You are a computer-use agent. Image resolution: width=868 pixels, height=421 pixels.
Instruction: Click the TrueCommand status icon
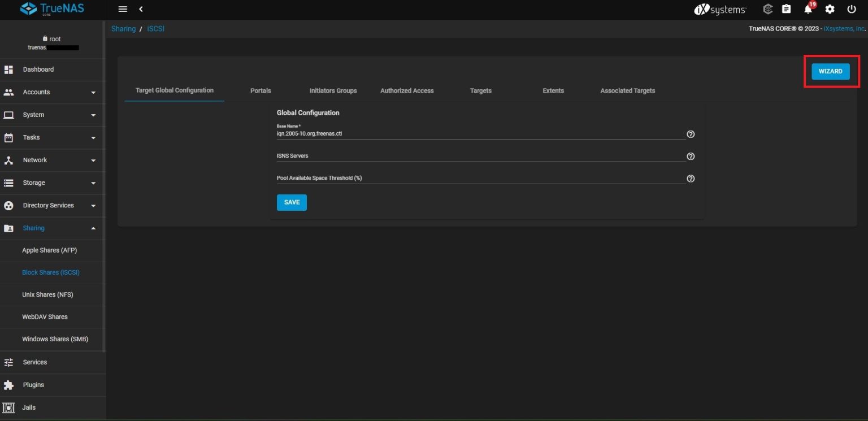coord(767,9)
